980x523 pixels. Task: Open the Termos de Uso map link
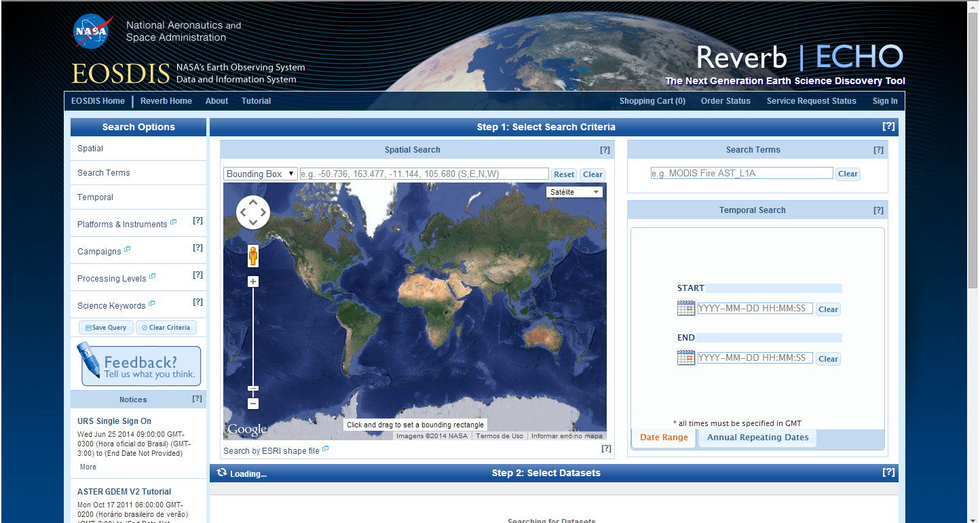(x=500, y=436)
